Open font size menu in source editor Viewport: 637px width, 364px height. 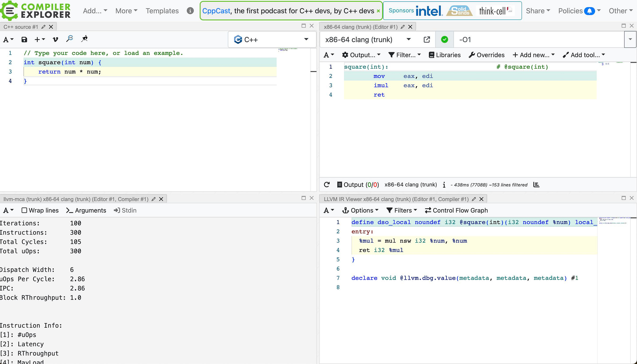tap(8, 40)
